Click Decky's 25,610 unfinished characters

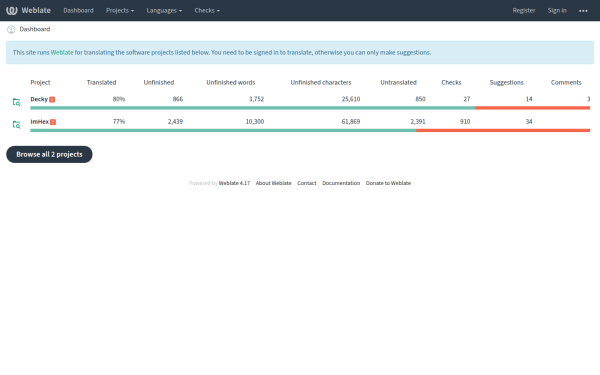pyautogui.click(x=351, y=99)
